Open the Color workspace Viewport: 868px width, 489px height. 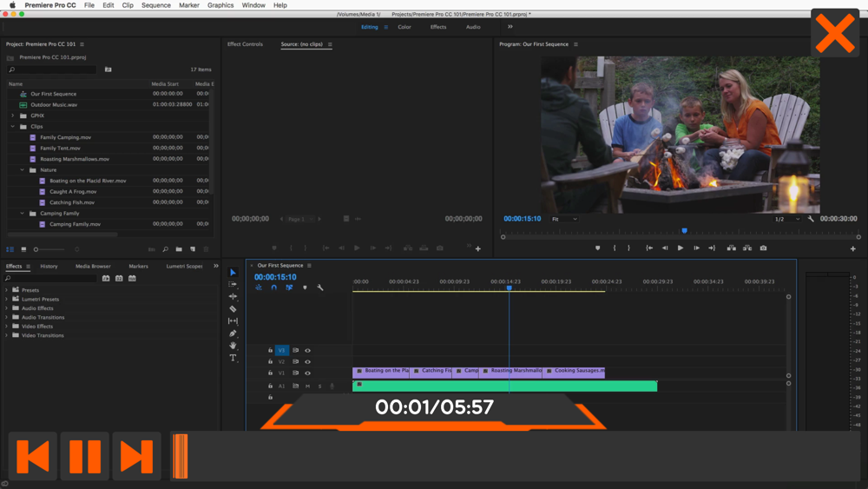click(404, 27)
